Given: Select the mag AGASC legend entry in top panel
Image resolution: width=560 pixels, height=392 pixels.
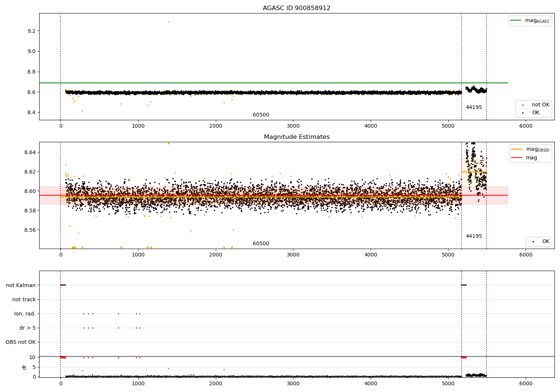Looking at the screenshot, I should pyautogui.click(x=530, y=21).
